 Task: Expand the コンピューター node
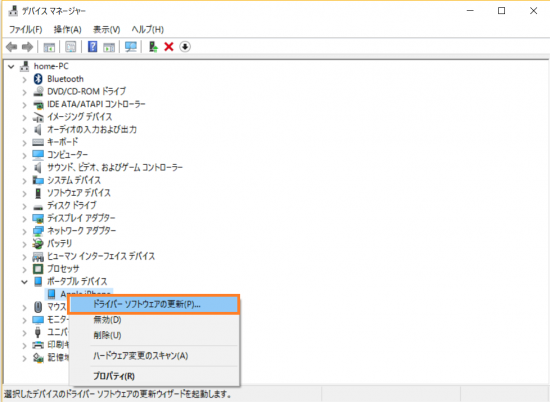click(24, 155)
